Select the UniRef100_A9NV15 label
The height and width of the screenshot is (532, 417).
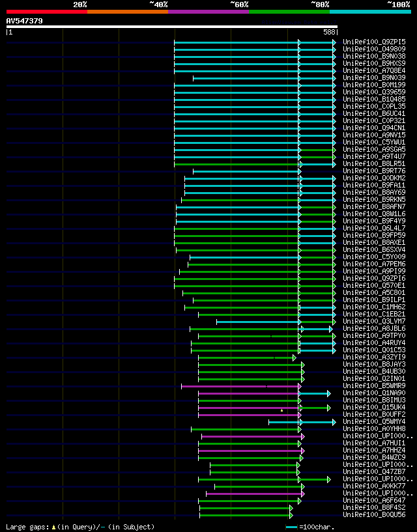374,135
